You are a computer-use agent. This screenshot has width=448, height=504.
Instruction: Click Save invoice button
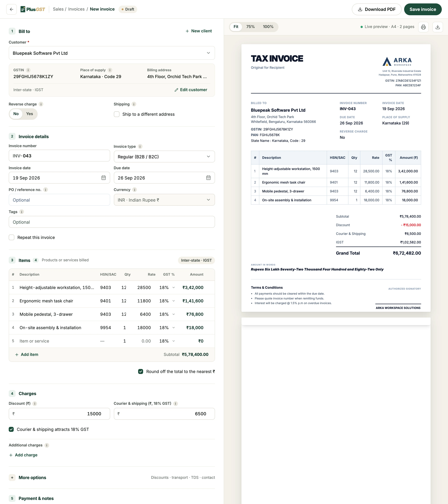click(x=423, y=9)
